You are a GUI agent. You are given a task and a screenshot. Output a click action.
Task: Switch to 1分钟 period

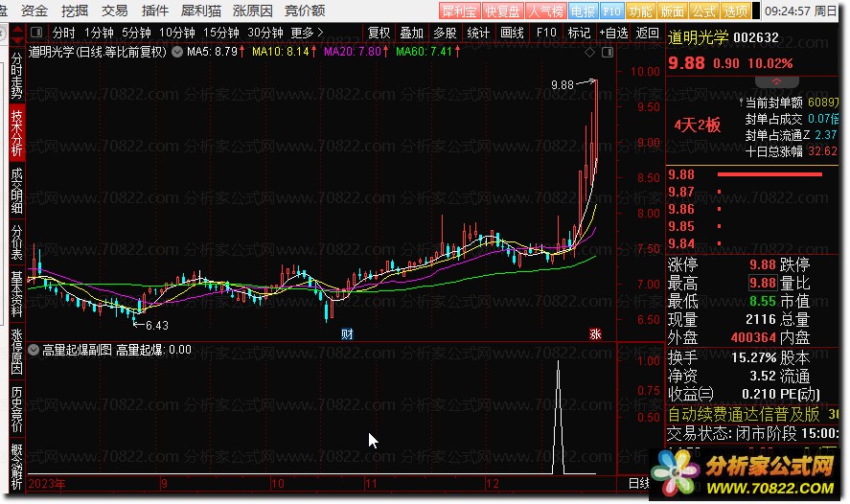click(99, 33)
